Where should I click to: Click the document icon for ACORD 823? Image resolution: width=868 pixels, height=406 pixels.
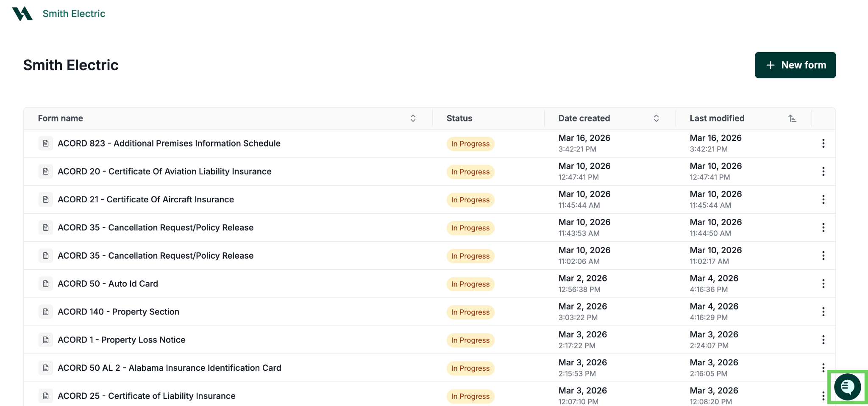(46, 144)
